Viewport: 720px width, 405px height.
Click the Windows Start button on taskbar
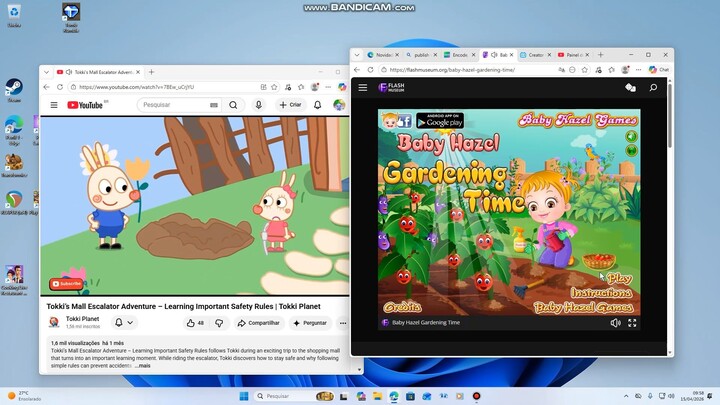point(243,396)
